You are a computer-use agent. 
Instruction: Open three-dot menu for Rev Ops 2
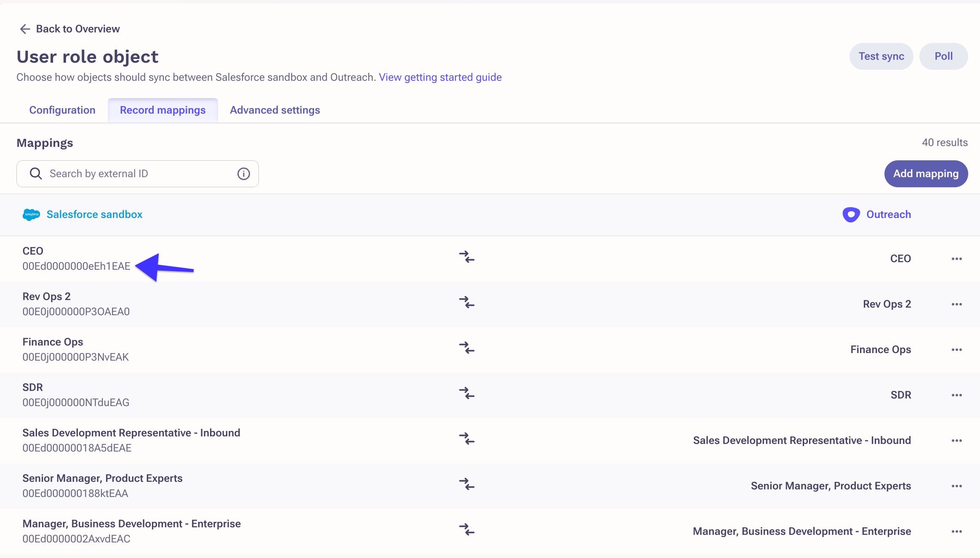point(956,304)
